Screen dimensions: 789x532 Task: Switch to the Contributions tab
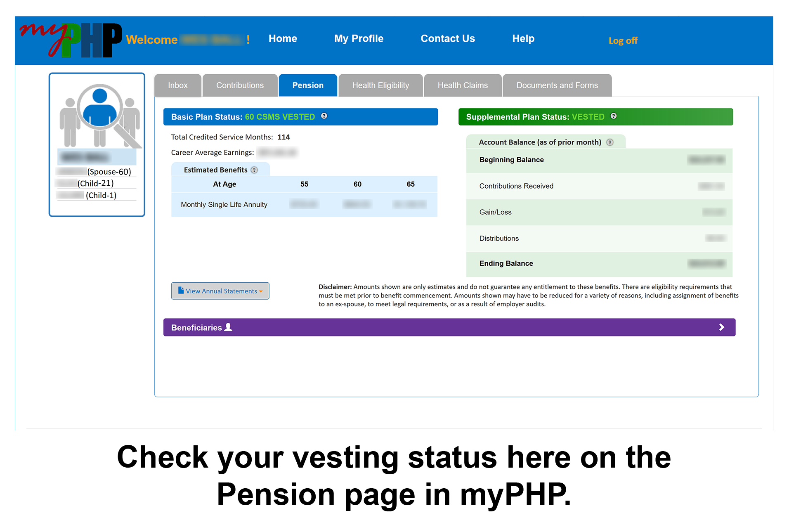coord(240,85)
